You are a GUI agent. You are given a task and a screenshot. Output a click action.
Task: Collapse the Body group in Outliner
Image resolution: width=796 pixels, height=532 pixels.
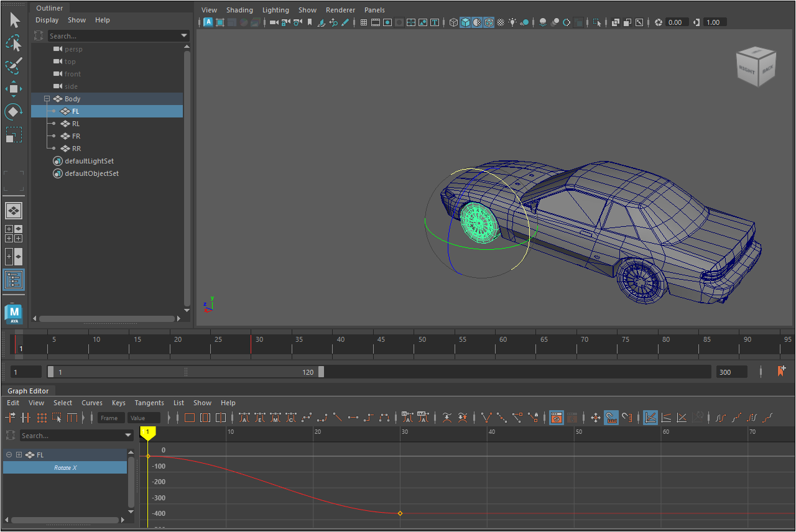pyautogui.click(x=47, y=99)
